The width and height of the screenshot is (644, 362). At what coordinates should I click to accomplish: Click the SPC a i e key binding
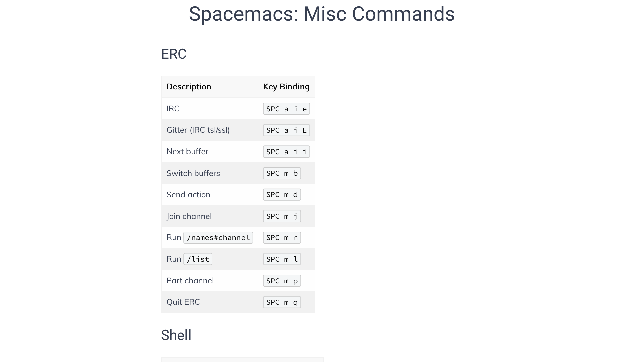pyautogui.click(x=286, y=109)
